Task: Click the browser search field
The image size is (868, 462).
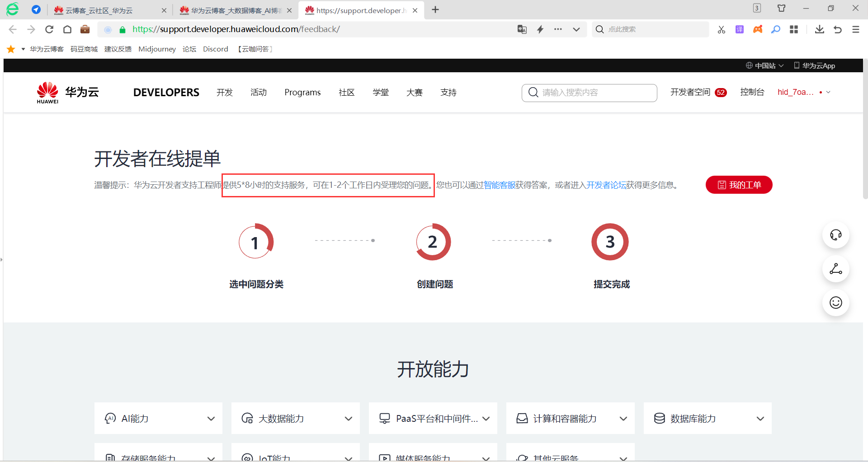Action: (651, 29)
